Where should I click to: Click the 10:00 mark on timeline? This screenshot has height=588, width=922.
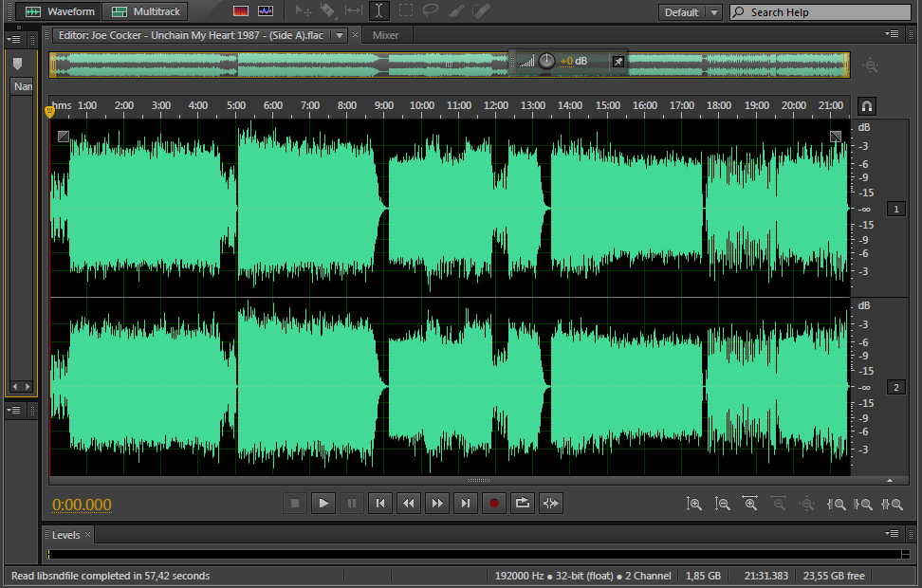[x=421, y=106]
